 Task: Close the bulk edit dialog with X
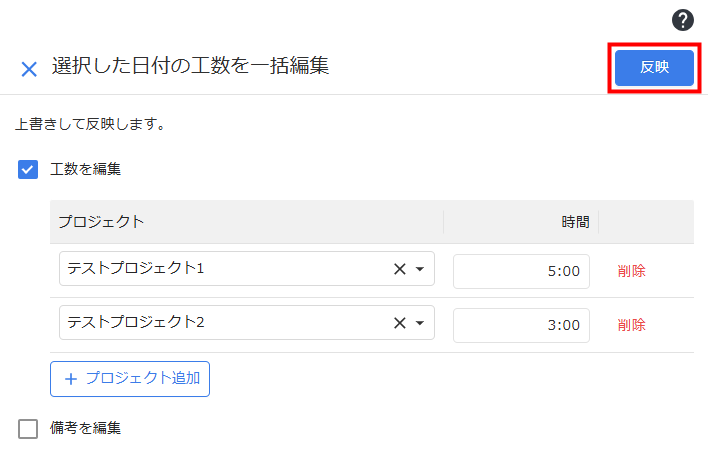(29, 70)
